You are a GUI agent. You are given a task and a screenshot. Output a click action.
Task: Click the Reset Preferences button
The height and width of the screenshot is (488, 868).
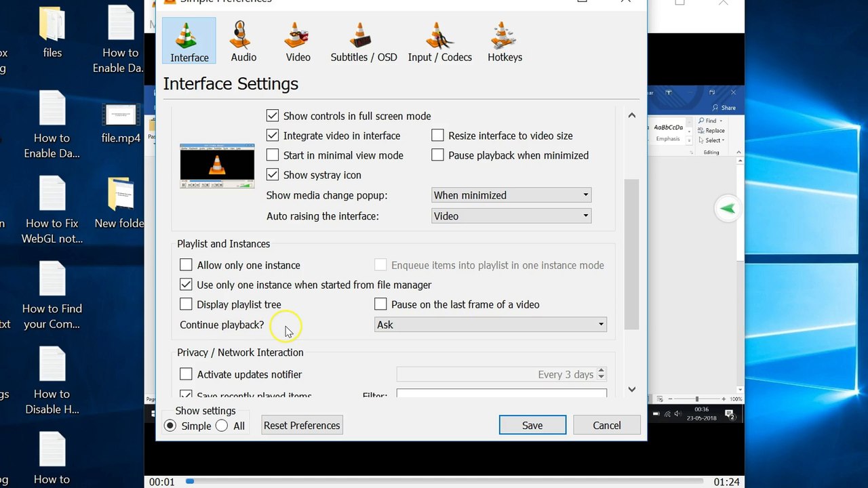[302, 426]
